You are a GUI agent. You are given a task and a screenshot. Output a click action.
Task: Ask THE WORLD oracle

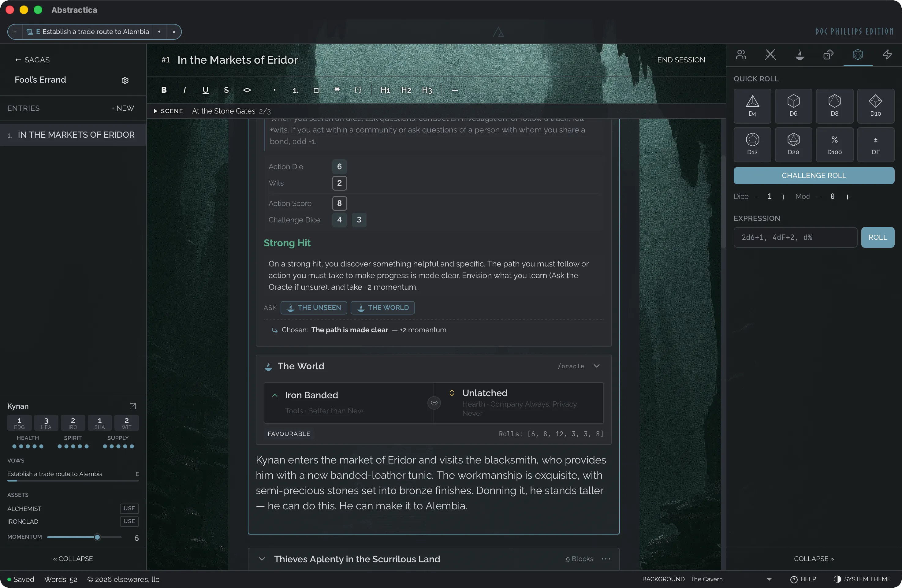point(383,308)
